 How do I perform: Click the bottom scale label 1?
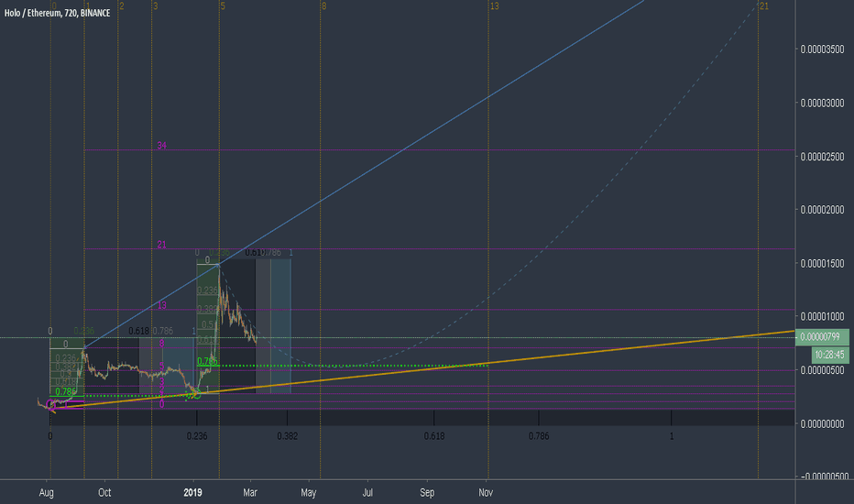pos(672,436)
